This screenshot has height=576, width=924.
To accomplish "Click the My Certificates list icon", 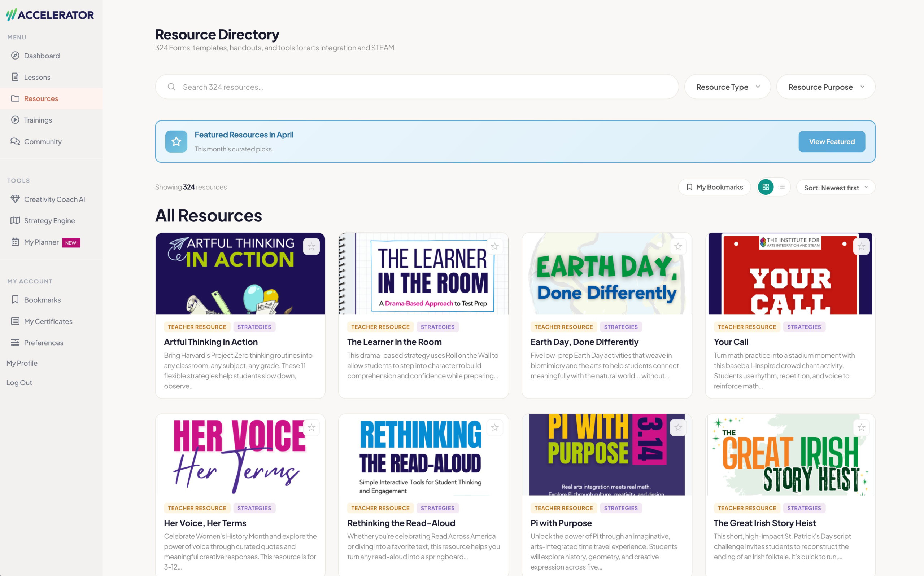I will click(15, 321).
